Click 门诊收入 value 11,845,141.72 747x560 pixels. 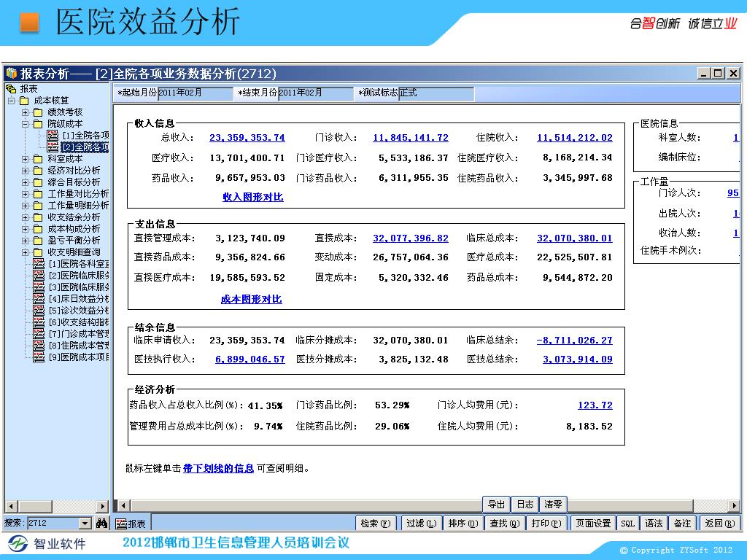[411, 138]
